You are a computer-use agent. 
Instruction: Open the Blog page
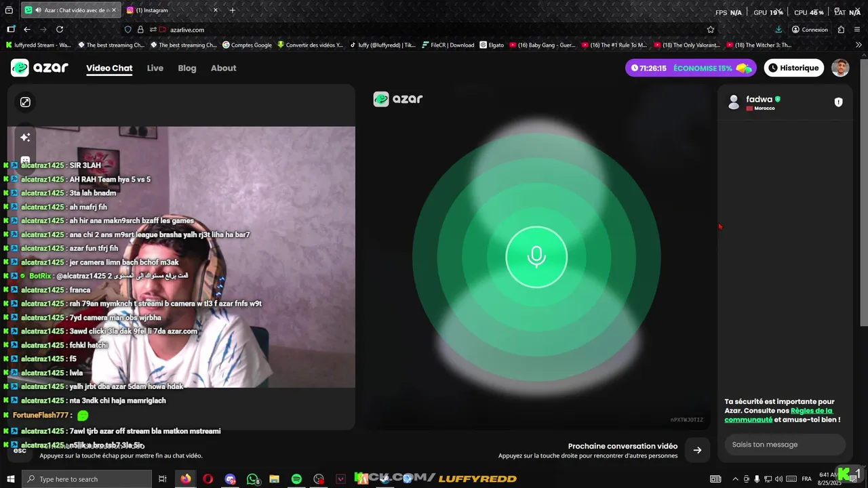[187, 68]
